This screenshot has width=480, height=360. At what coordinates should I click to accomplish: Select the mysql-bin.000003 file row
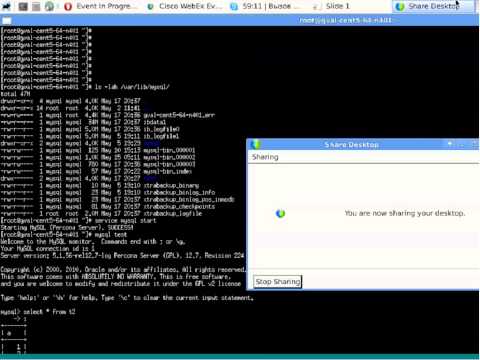(98, 164)
